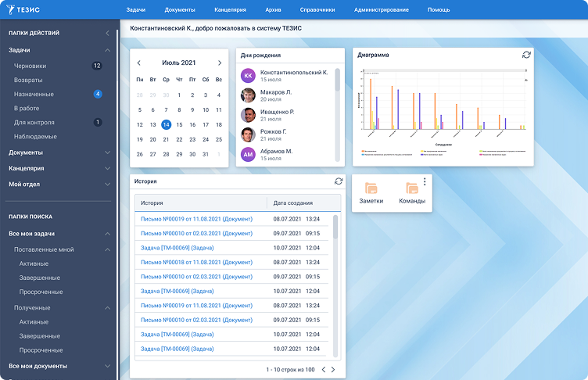
Task: Open the Документы top menu
Action: click(x=180, y=9)
